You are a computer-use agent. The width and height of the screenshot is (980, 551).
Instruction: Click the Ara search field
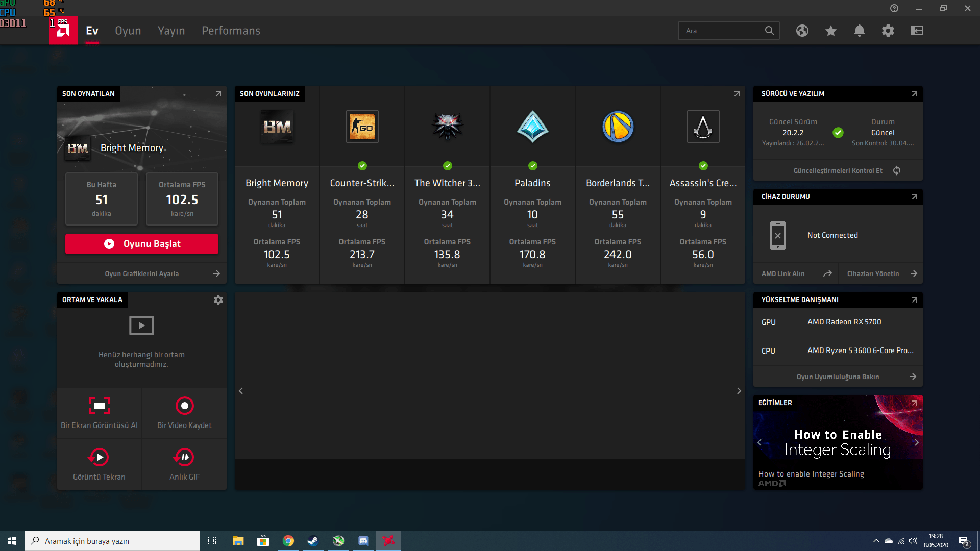coord(722,31)
